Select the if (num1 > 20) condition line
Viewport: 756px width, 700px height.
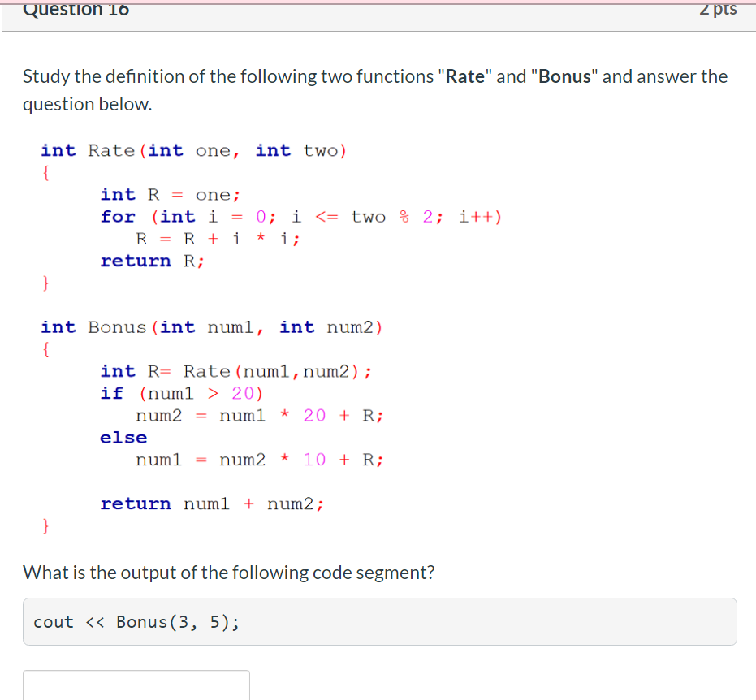(182, 393)
